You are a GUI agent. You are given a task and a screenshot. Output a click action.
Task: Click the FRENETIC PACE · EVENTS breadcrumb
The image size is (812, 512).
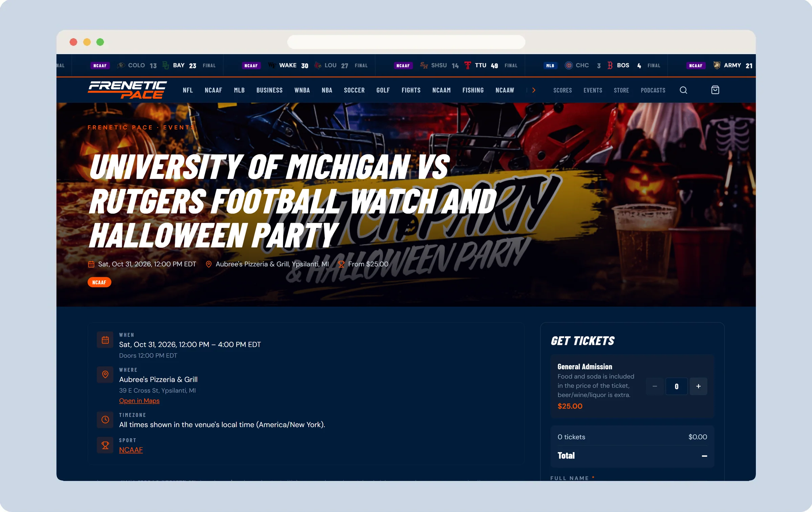[x=141, y=128]
